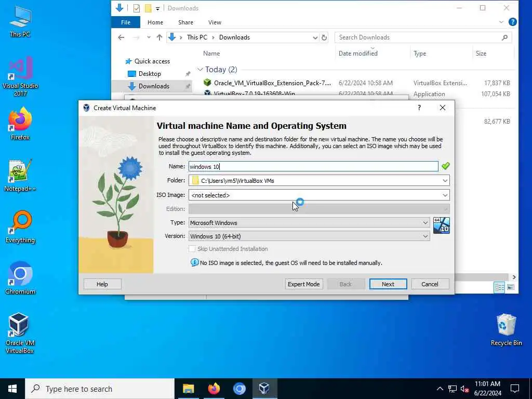Screen dimensions: 532x399
Task: Open File Explorer from the taskbar
Action: [x=188, y=389]
